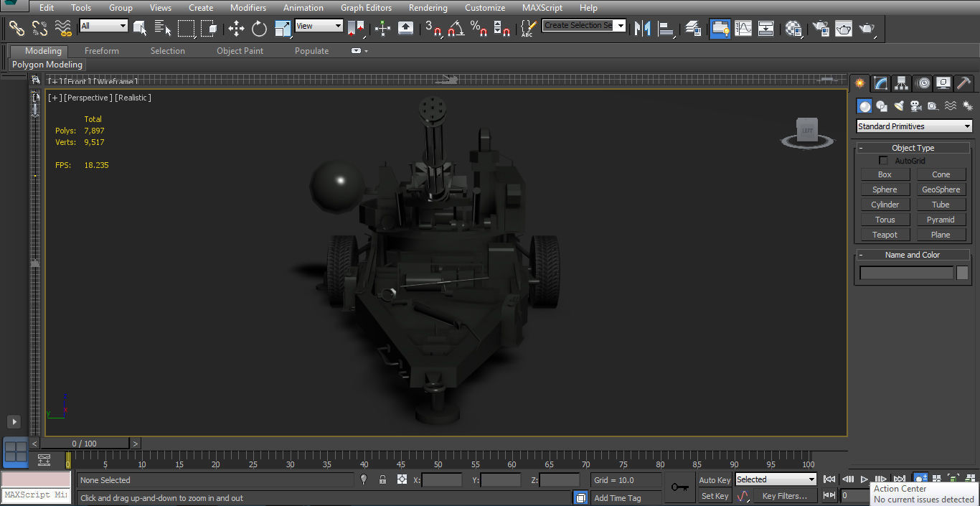Open the Material Editor
The width and height of the screenshot is (980, 506).
coord(793,29)
